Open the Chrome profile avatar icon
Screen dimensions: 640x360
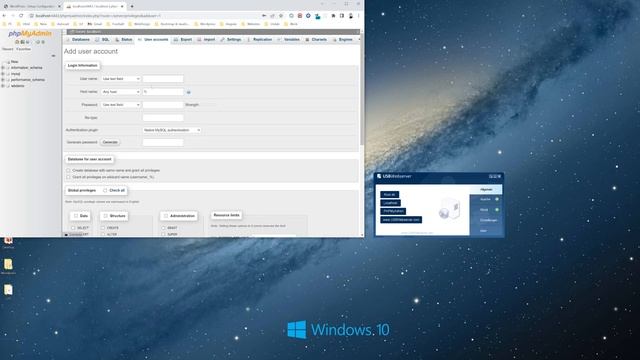(351, 16)
